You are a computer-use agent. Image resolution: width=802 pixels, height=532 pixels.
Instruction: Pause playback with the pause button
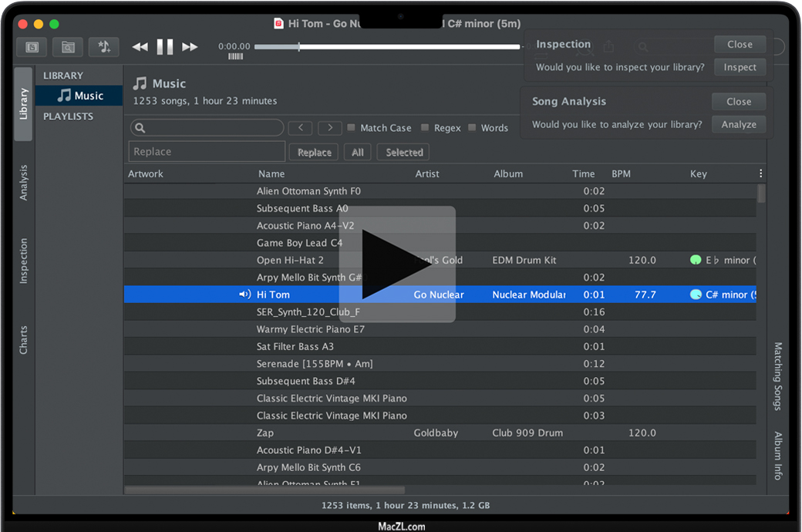(x=165, y=47)
